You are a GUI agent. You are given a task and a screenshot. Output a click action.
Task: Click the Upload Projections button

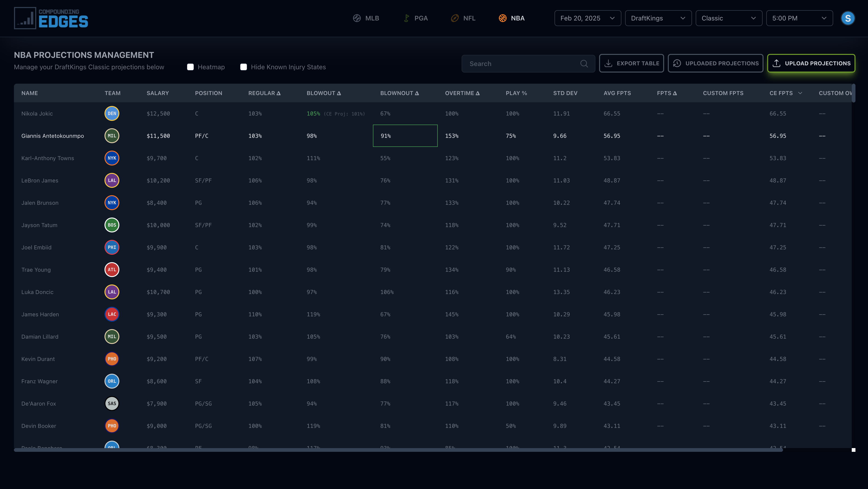pos(811,63)
